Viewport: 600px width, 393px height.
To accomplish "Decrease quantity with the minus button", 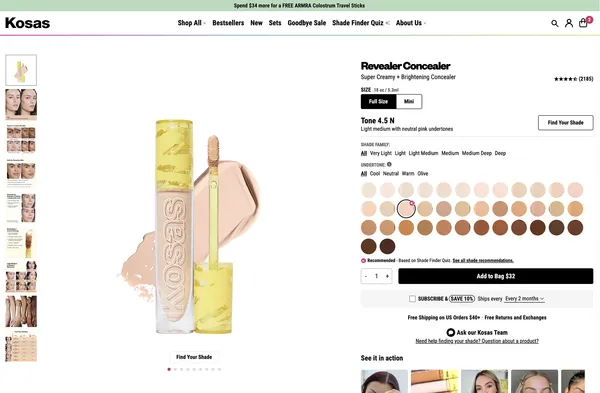I will coord(366,276).
